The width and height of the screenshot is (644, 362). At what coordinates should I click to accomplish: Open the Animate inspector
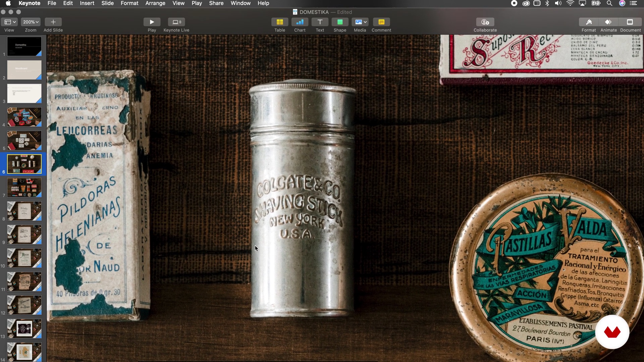pos(608,22)
